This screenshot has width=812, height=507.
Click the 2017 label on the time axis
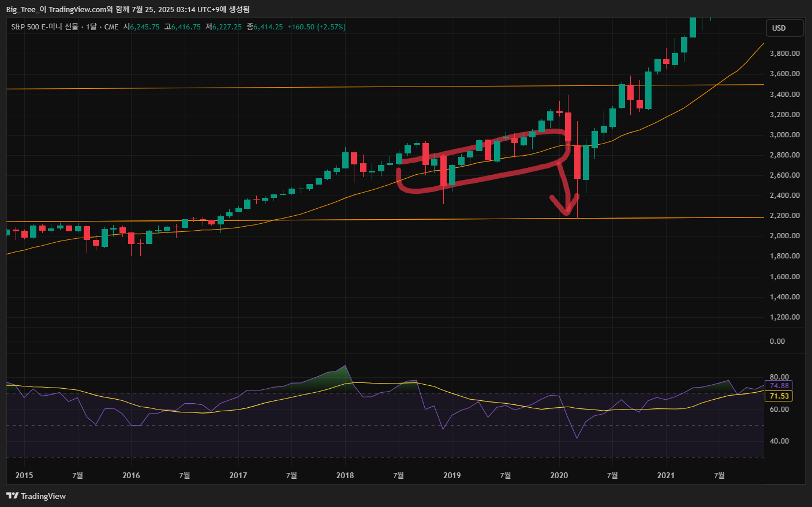click(x=238, y=475)
